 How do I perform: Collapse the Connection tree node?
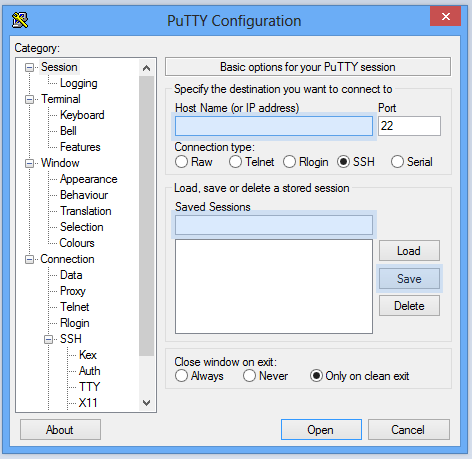pyautogui.click(x=30, y=260)
